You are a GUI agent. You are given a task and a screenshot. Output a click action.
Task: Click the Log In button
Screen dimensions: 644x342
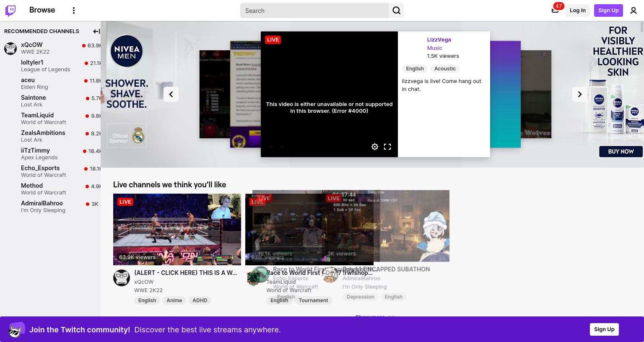577,10
